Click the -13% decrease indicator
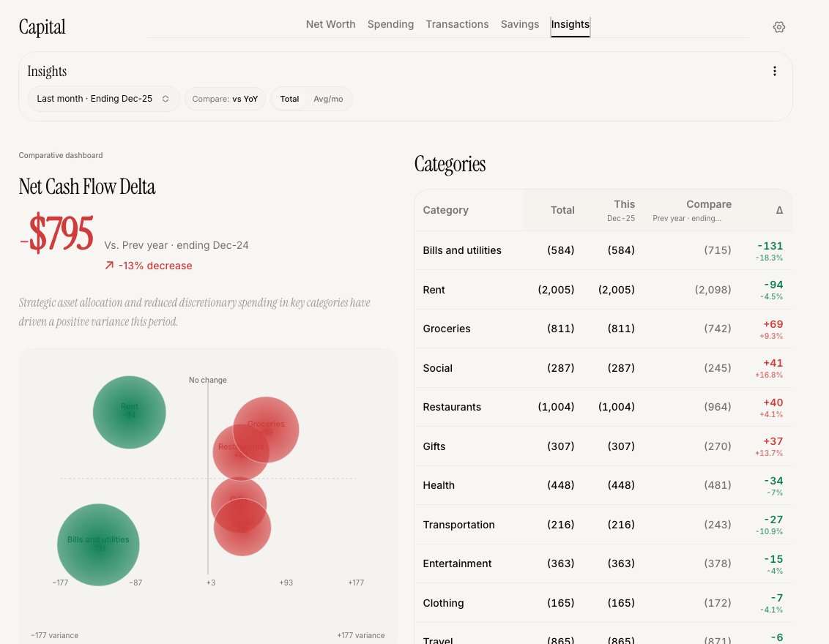Screen dimensions: 829x644 (149, 266)
